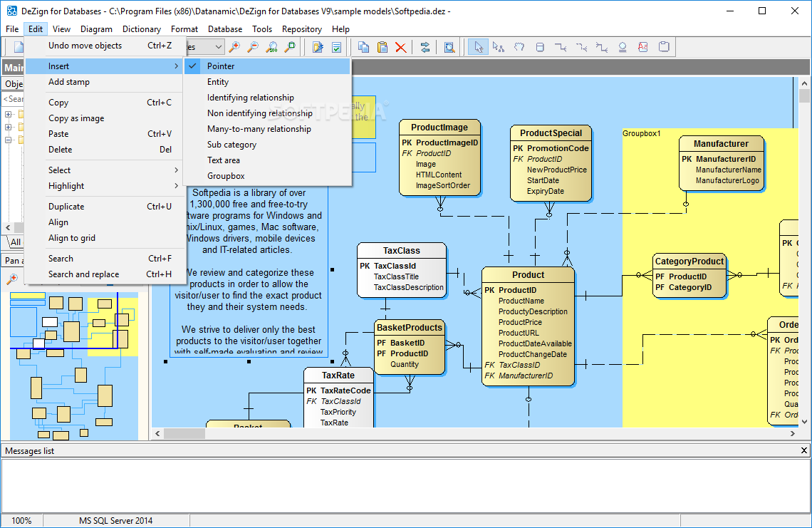Select the text area tool icon
812x528 pixels.
click(643, 47)
